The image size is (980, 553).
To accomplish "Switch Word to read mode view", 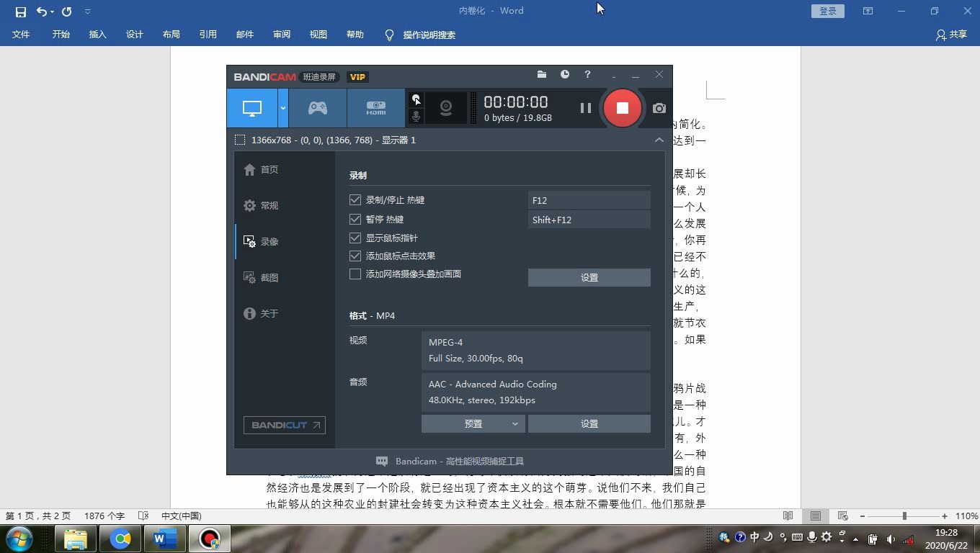I will tap(788, 516).
